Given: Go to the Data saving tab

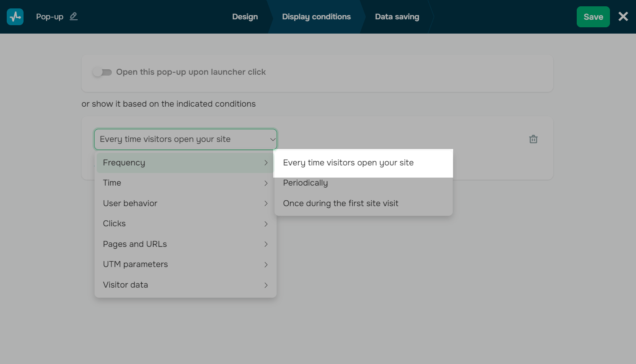Looking at the screenshot, I should tap(397, 17).
